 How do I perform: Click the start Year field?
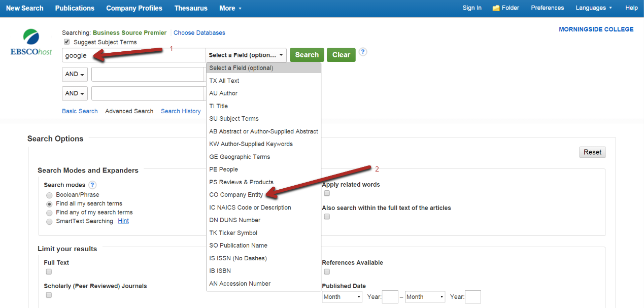coord(390,297)
